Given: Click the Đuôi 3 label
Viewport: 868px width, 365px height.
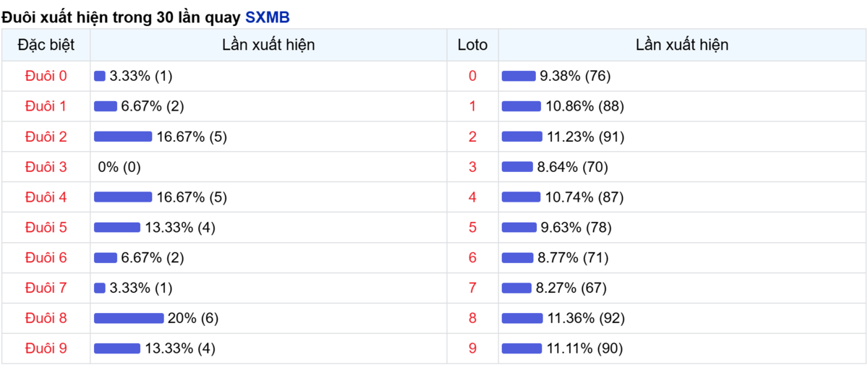Looking at the screenshot, I should click(46, 167).
